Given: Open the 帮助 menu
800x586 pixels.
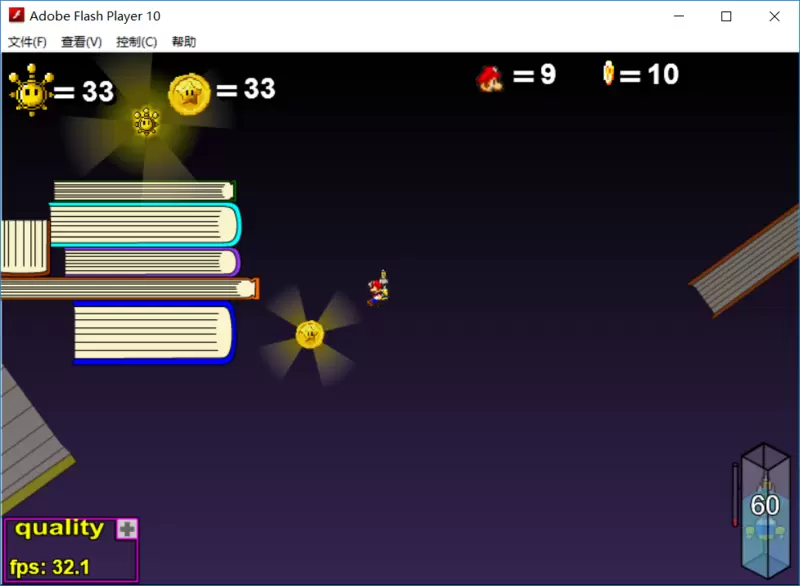Looking at the screenshot, I should [x=184, y=42].
